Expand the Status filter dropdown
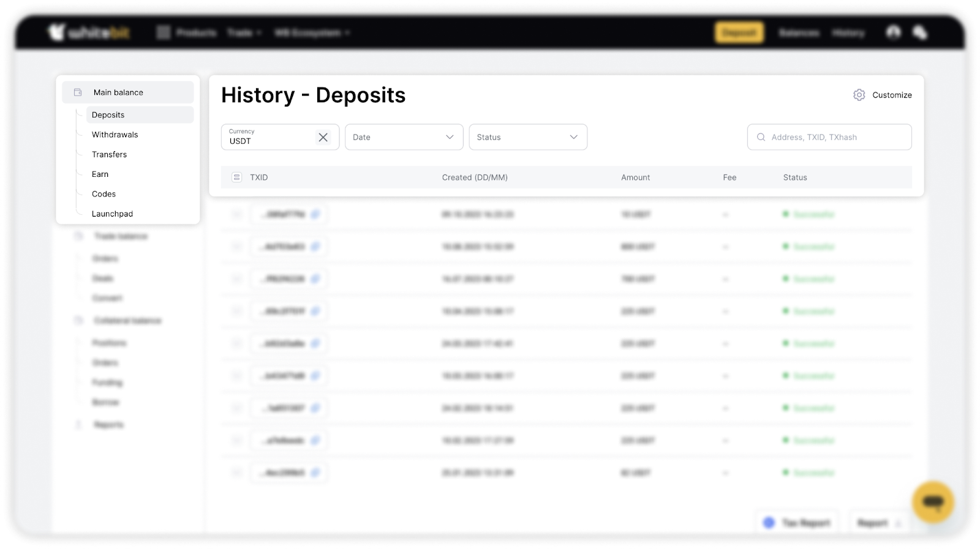Viewport: 980px width, 549px height. pos(527,137)
